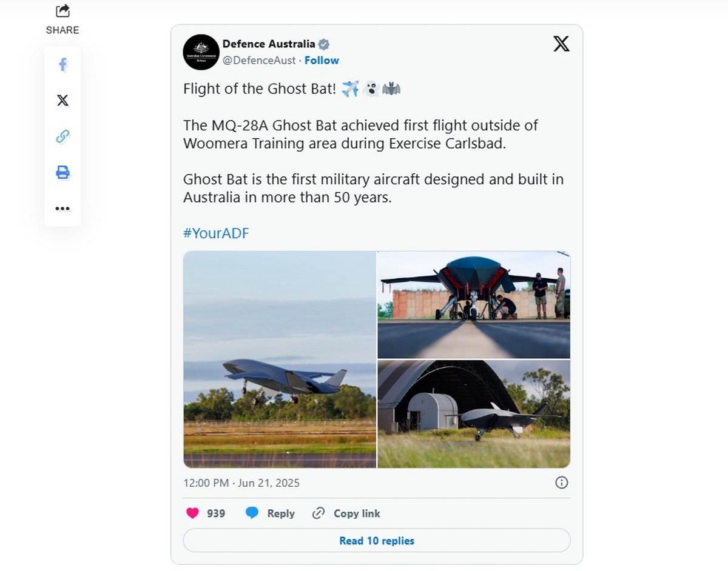Share the article on Facebook
This screenshot has height=571, width=728.
coord(62,65)
